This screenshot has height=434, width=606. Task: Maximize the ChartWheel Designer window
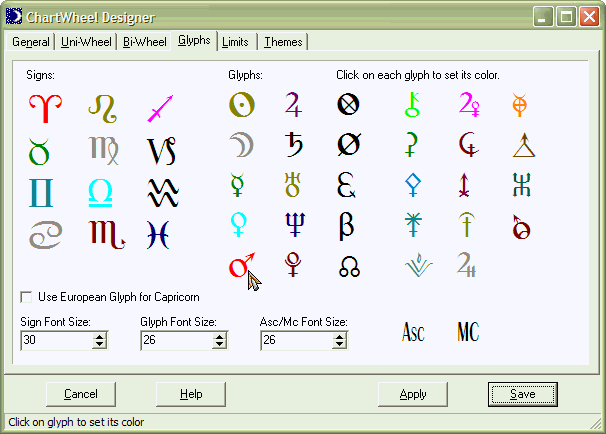[x=566, y=17]
